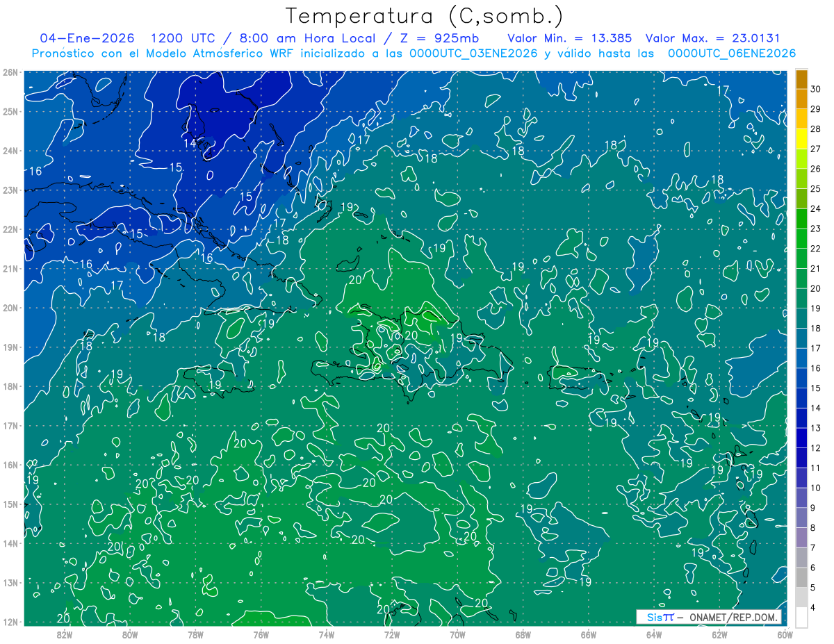Click the '62W' longitude axis label

pyautogui.click(x=719, y=634)
